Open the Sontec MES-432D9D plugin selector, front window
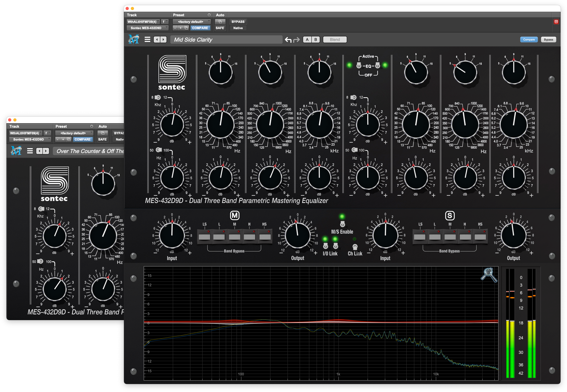The height and width of the screenshot is (392, 567). pyautogui.click(x=147, y=28)
